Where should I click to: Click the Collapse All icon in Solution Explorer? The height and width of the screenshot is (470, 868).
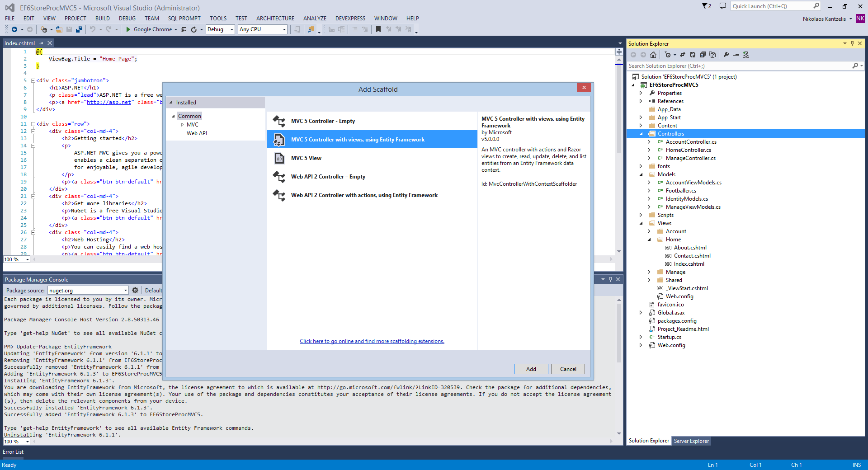tap(703, 55)
